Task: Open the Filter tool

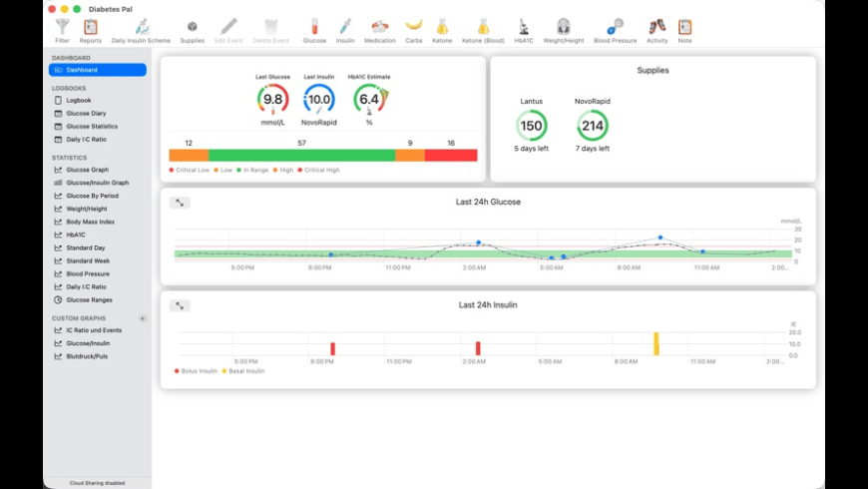Action: tap(62, 31)
